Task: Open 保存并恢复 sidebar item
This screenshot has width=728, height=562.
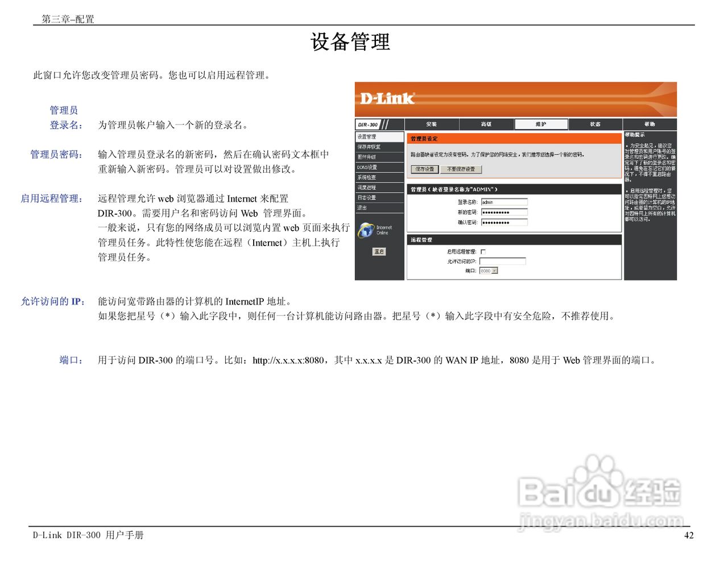Action: (379, 147)
